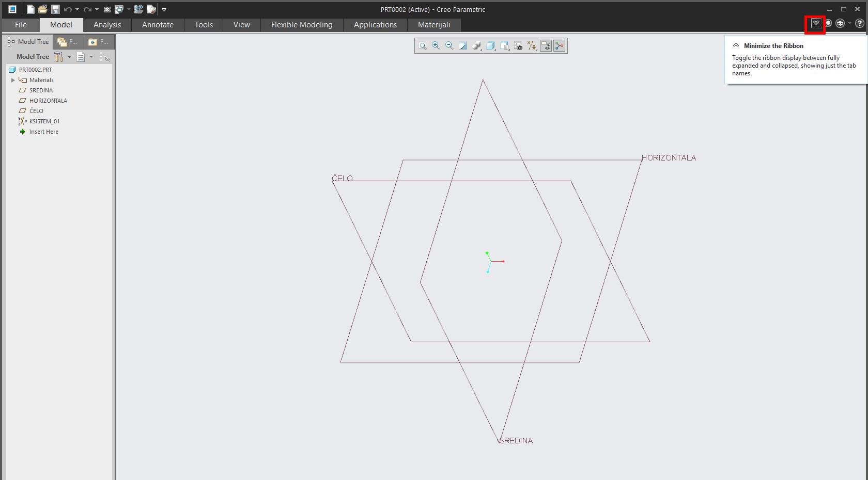Viewport: 868px width, 480px height.
Task: Open the Model Tree settings hammer icon
Action: click(x=59, y=57)
